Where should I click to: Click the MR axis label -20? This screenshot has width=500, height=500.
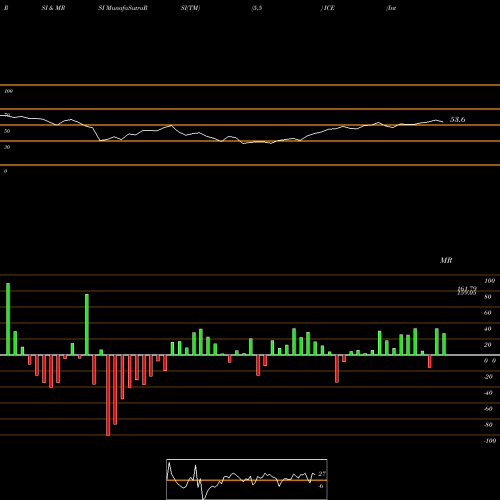coord(488,377)
